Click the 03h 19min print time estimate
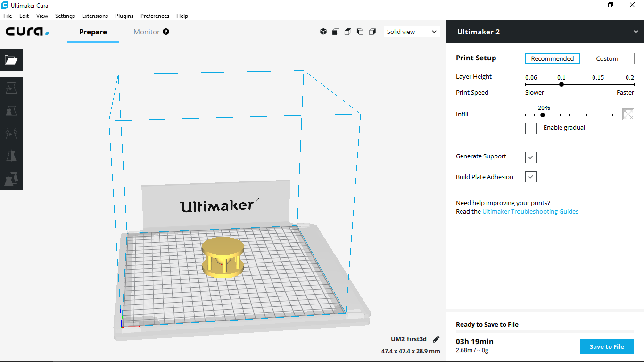The image size is (644, 362). 475,341
